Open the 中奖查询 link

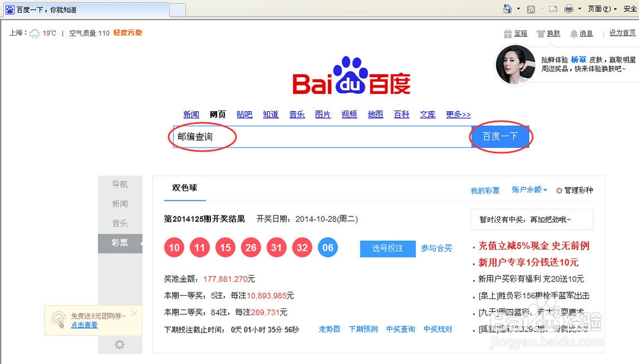pyautogui.click(x=401, y=329)
